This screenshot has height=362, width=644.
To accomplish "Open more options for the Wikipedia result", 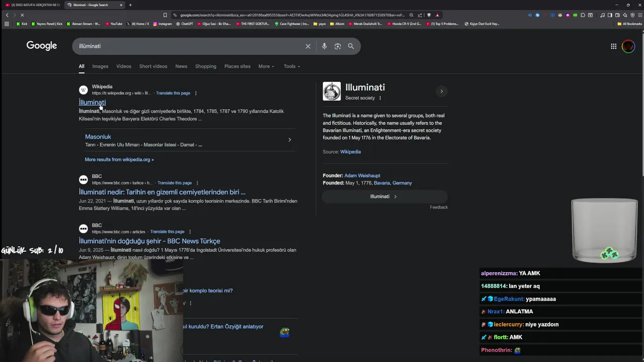I will click(196, 93).
